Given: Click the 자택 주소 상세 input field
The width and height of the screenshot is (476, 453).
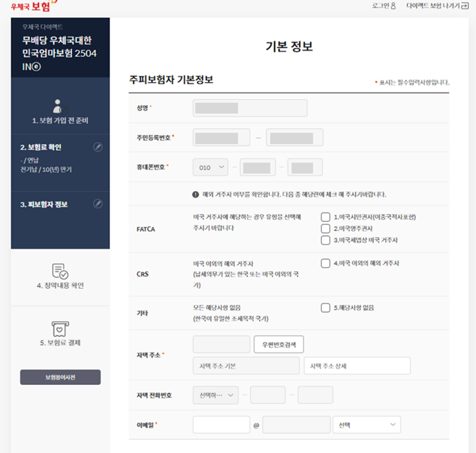Looking at the screenshot, I should coord(357,366).
